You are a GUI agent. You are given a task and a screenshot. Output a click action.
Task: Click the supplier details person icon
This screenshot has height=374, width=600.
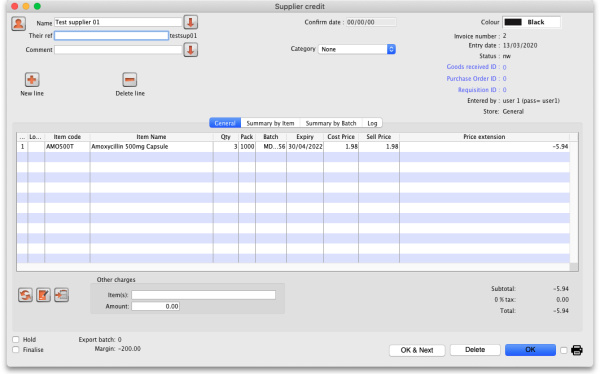(18, 23)
